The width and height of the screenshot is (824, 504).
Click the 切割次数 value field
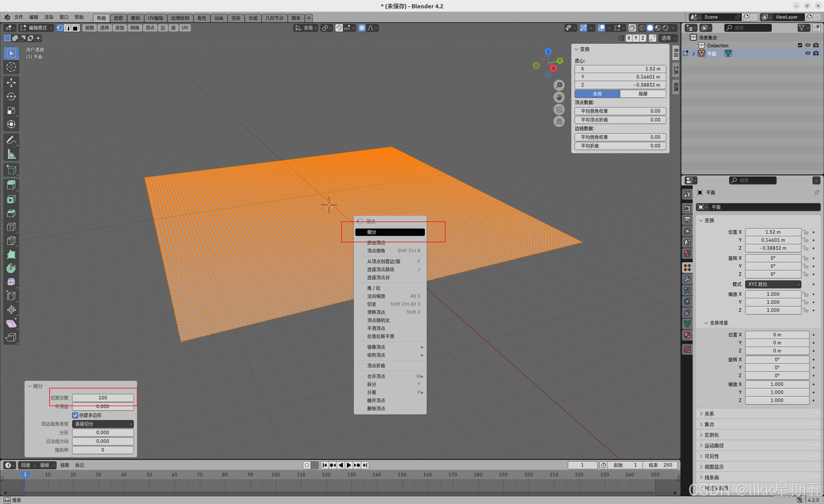(103, 398)
